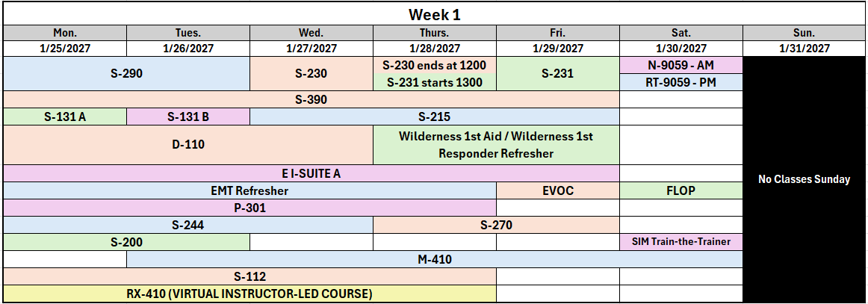Image resolution: width=868 pixels, height=304 pixels.
Task: Select the RX-410 virtual course row
Action: 249,294
